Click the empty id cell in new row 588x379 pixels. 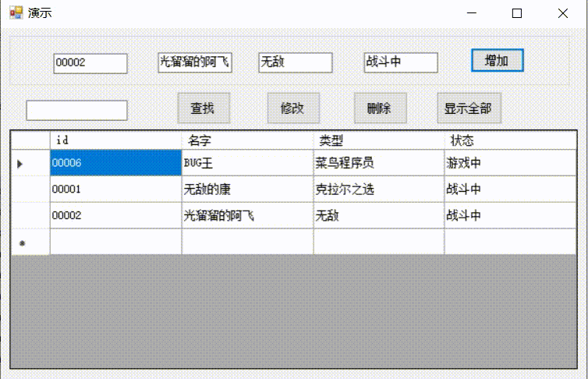(116, 242)
